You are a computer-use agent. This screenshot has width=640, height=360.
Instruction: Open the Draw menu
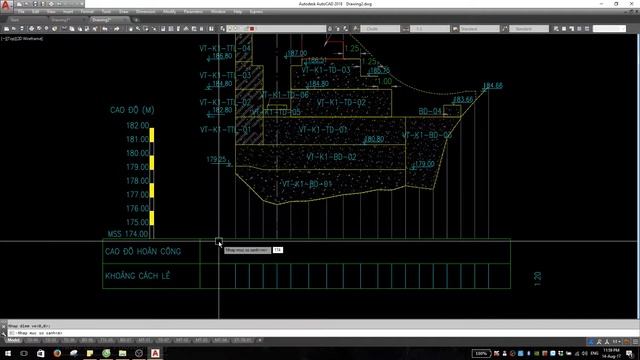[x=123, y=12]
